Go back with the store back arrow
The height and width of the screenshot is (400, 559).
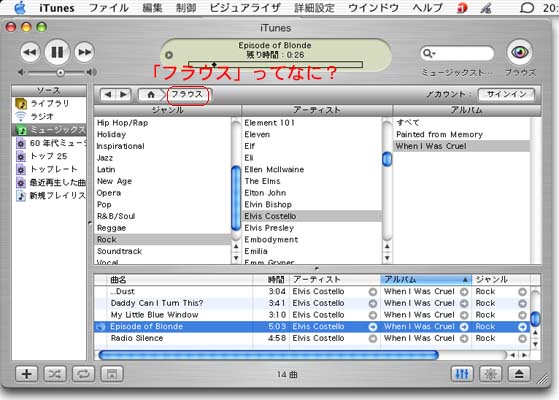click(108, 94)
